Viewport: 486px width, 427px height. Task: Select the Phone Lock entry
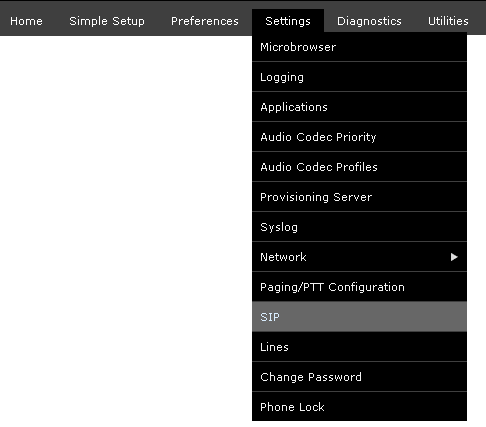pos(359,407)
